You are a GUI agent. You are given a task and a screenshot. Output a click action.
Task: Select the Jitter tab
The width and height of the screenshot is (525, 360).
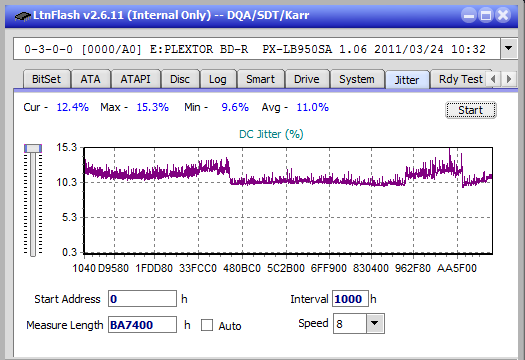click(x=407, y=80)
